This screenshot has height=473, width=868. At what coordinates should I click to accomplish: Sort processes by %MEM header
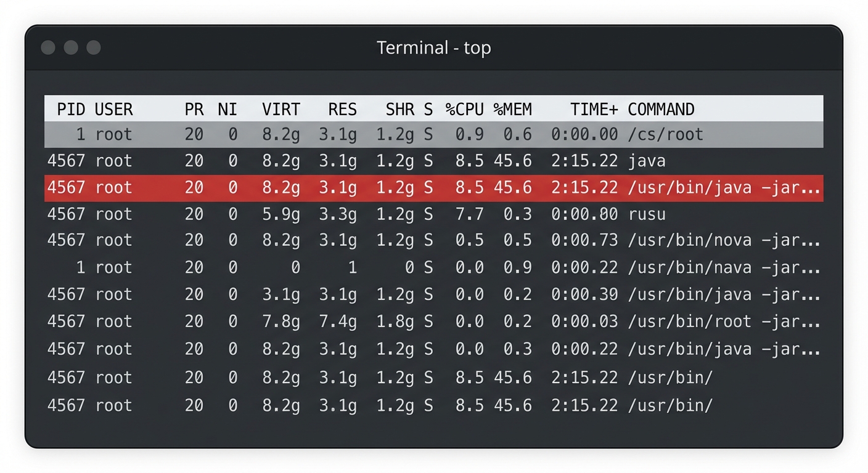coord(512,110)
